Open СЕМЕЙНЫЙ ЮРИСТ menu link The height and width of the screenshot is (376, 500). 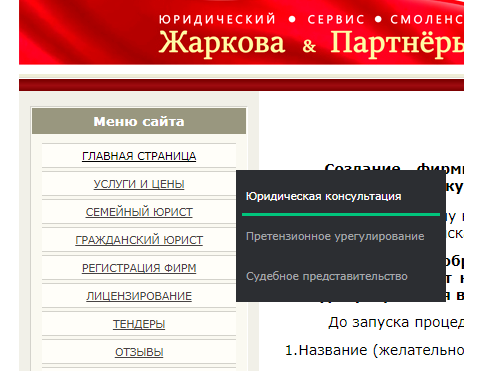pos(139,212)
